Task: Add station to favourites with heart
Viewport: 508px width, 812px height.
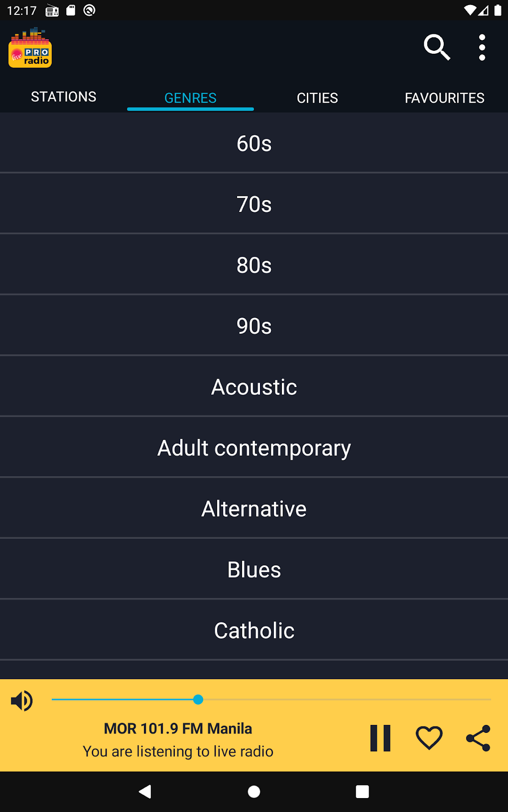Action: [x=429, y=737]
